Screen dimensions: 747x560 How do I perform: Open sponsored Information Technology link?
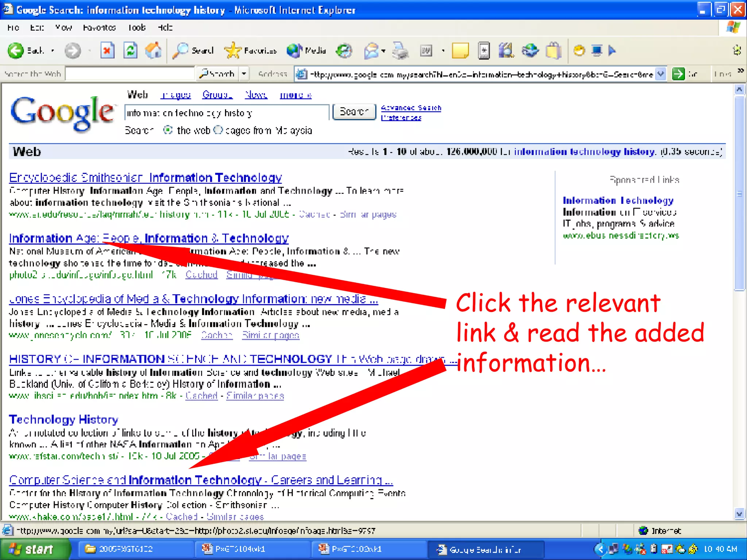click(x=618, y=201)
